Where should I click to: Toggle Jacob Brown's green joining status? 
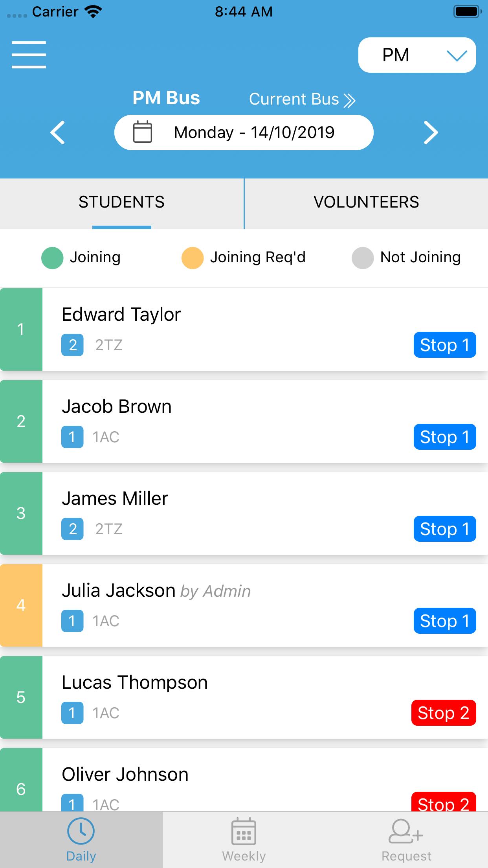coord(21,421)
